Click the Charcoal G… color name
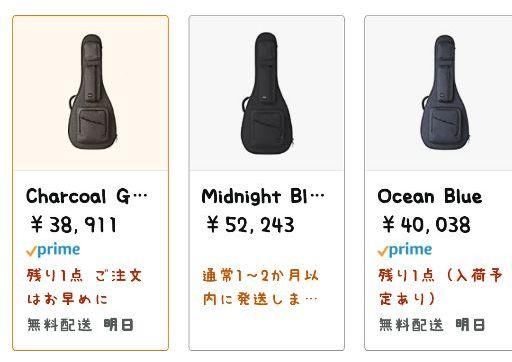Screen dimensions: 512x362 [87, 196]
